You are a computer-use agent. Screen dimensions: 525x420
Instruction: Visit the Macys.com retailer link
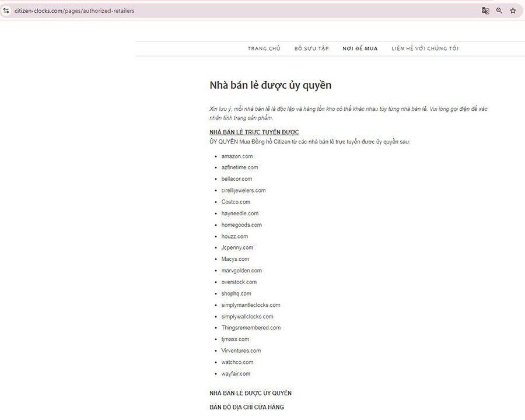[235, 259]
